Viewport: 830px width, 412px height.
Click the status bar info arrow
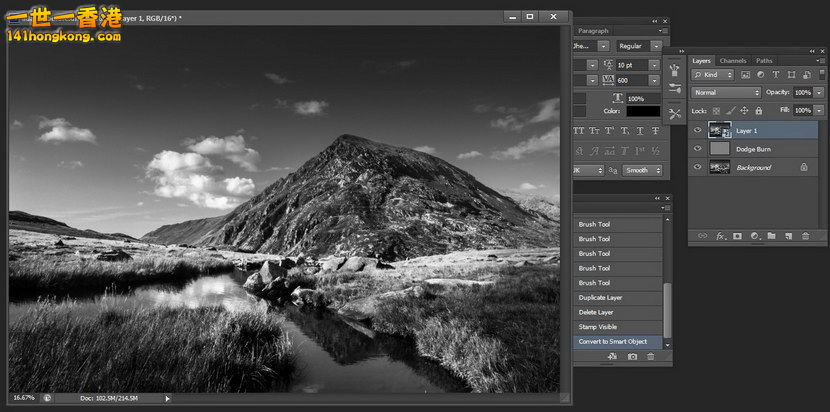(x=168, y=398)
